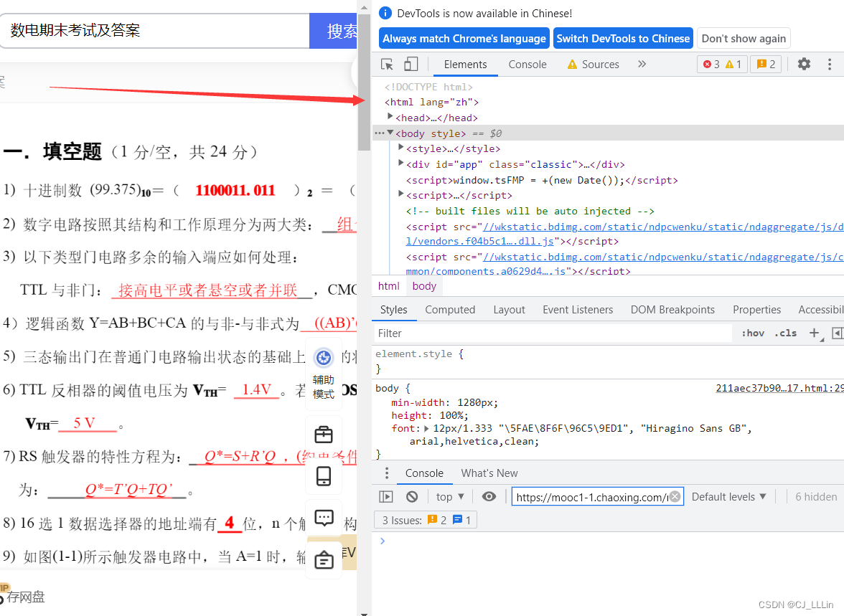
Task: Open the Layout pane tab
Action: [x=509, y=309]
